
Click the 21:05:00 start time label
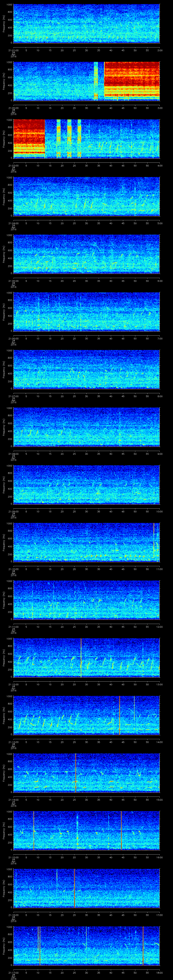13,281
